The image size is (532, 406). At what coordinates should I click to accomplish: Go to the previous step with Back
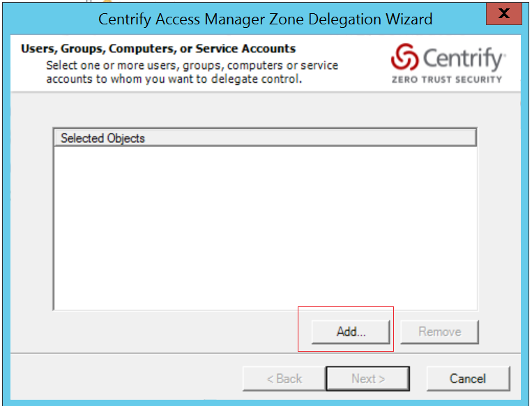(284, 379)
